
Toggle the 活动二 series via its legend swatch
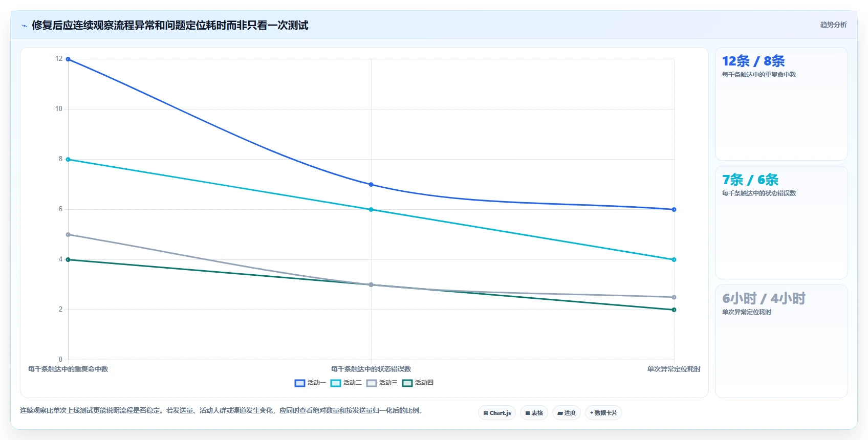[x=336, y=383]
